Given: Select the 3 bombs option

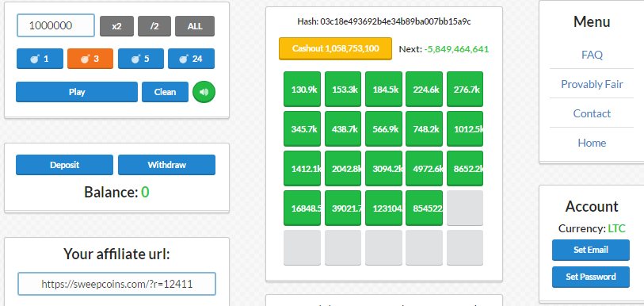Looking at the screenshot, I should [90, 59].
